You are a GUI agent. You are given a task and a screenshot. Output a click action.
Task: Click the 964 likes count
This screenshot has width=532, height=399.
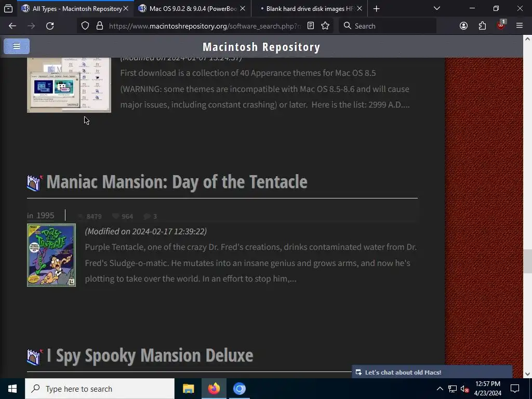pos(123,217)
